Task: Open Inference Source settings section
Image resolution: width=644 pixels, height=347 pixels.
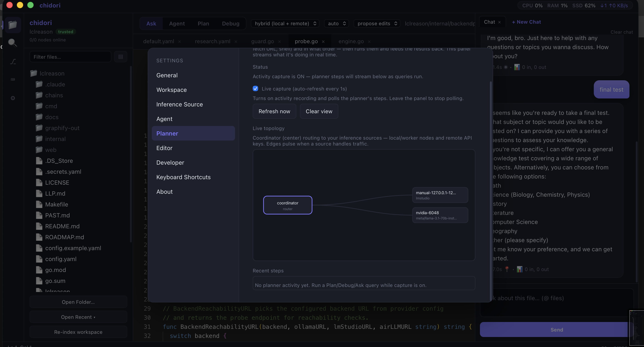Action: pos(193,104)
